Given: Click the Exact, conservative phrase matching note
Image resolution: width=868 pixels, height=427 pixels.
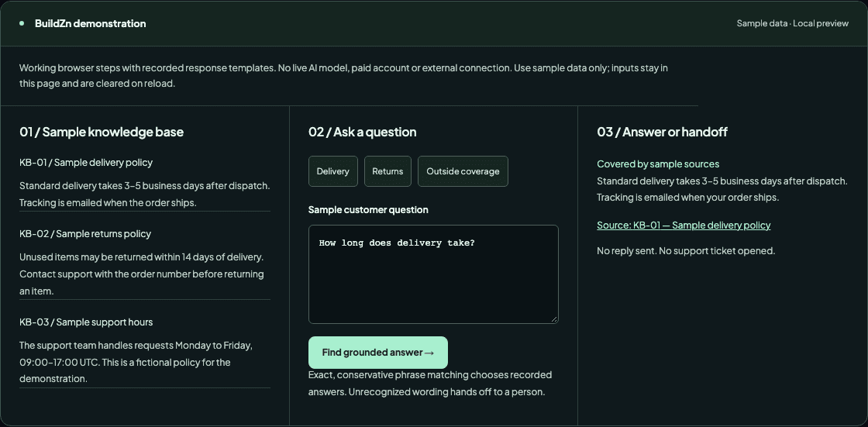Looking at the screenshot, I should pyautogui.click(x=430, y=384).
